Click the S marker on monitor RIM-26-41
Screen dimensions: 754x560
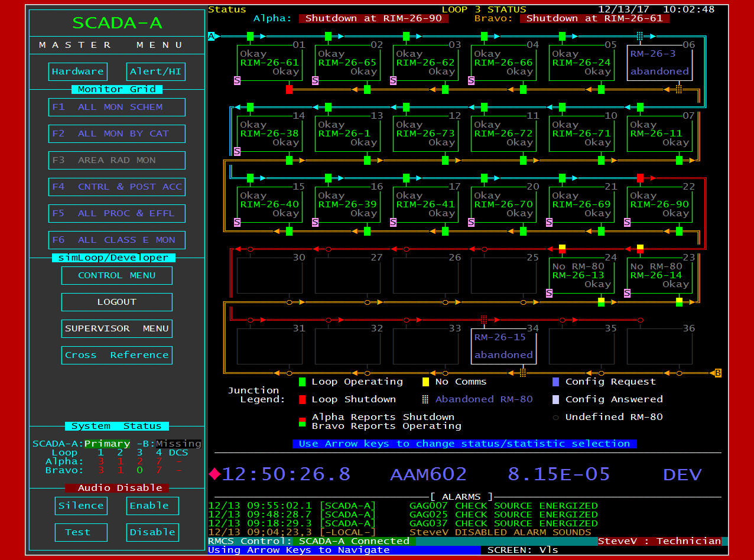point(394,222)
